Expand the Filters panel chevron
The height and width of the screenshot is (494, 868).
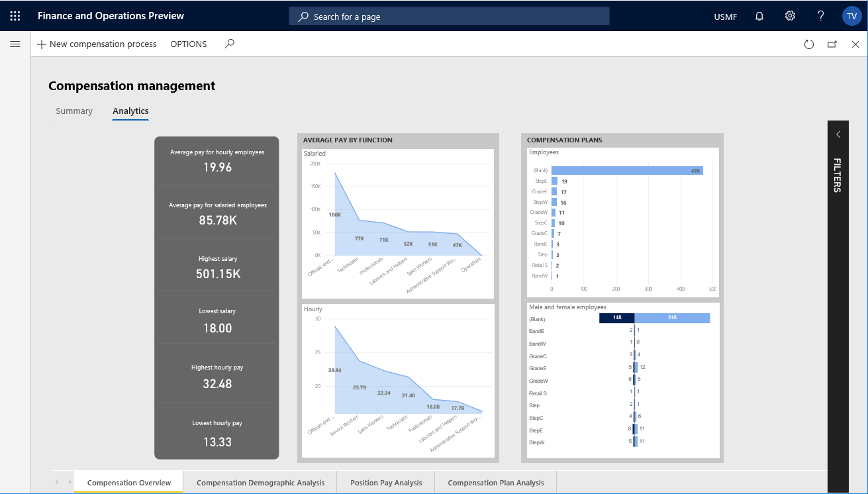tap(838, 134)
